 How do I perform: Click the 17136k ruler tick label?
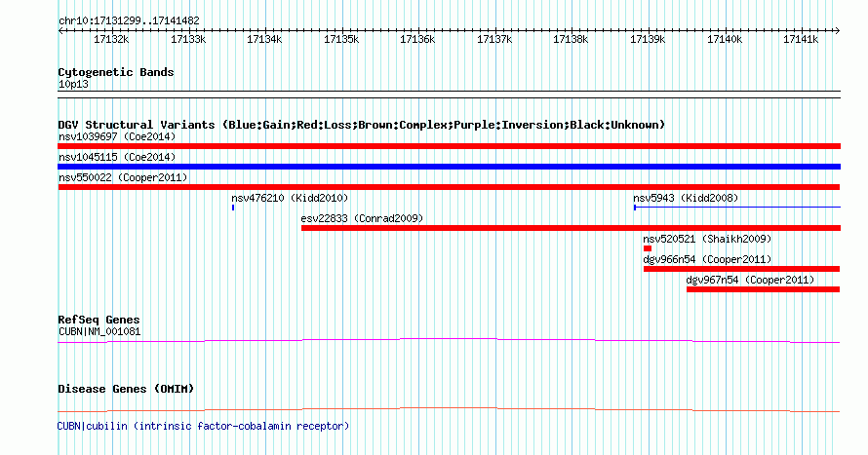(418, 39)
